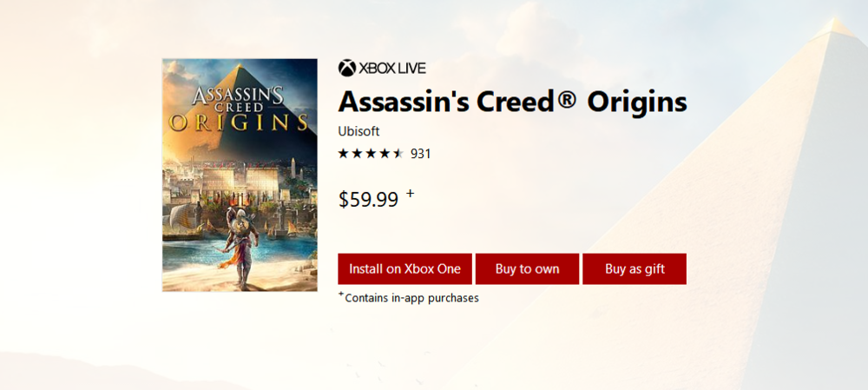
Task: Click the Xbox sphere logo icon
Action: click(x=346, y=68)
